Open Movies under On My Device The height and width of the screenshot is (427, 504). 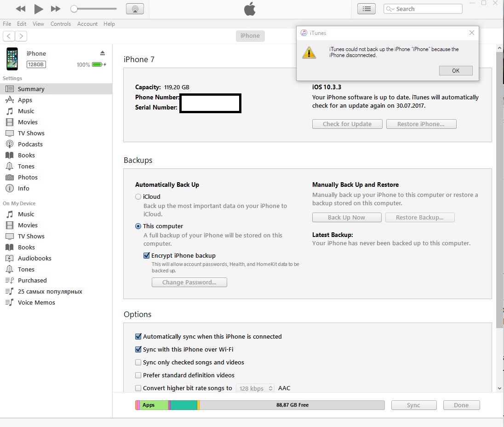[56, 225]
